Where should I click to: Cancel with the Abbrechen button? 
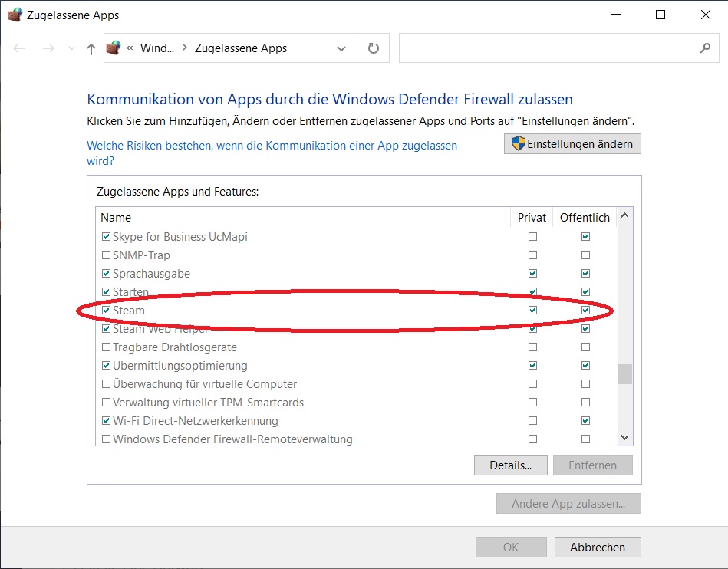[598, 548]
